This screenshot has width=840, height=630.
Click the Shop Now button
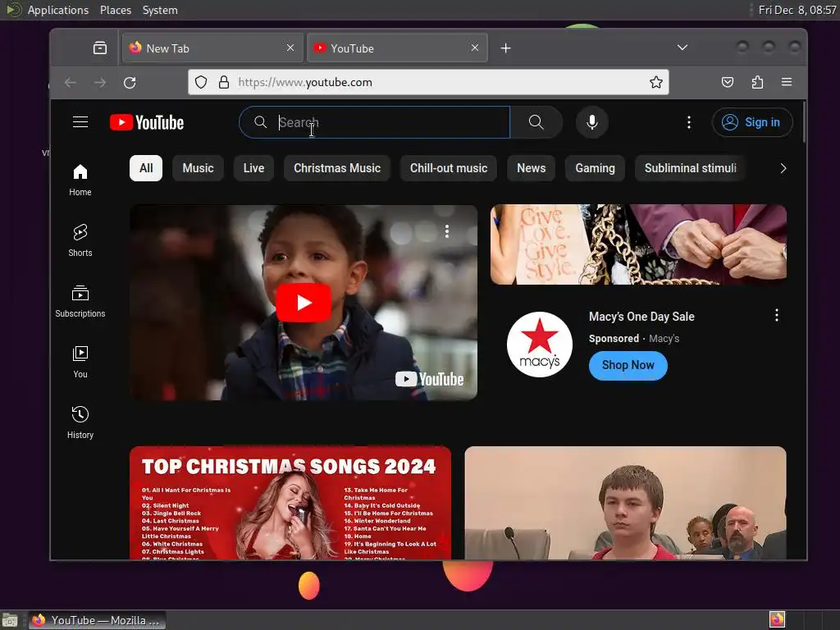(628, 365)
